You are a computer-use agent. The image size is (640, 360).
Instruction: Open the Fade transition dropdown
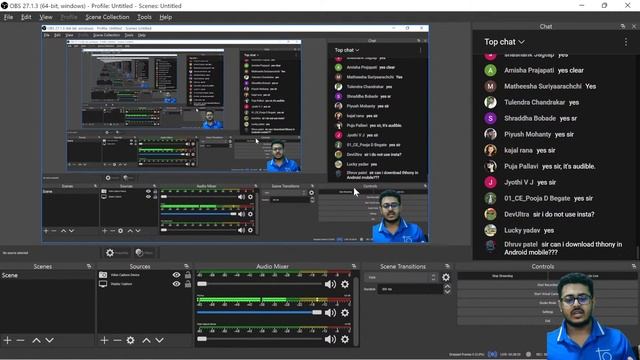click(401, 277)
